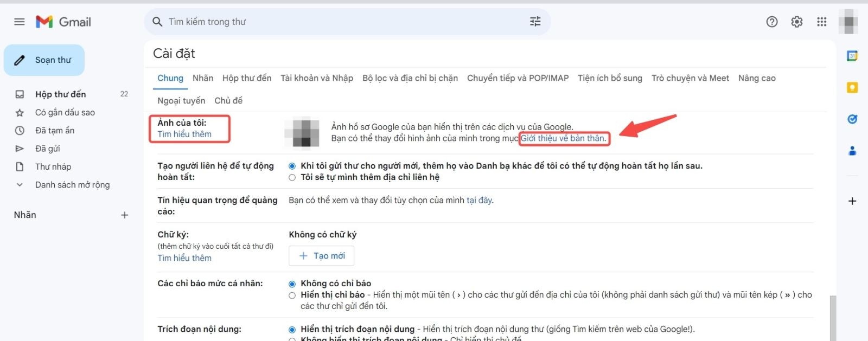
Task: Select Hiển thị trích đoạn nội dung radio
Action: (x=292, y=329)
